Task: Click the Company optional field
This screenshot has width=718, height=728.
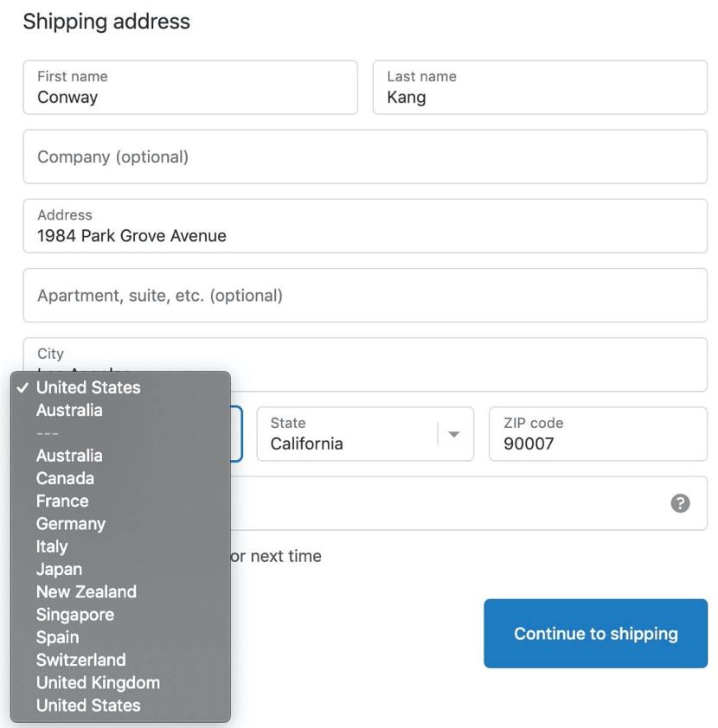Action: (364, 156)
